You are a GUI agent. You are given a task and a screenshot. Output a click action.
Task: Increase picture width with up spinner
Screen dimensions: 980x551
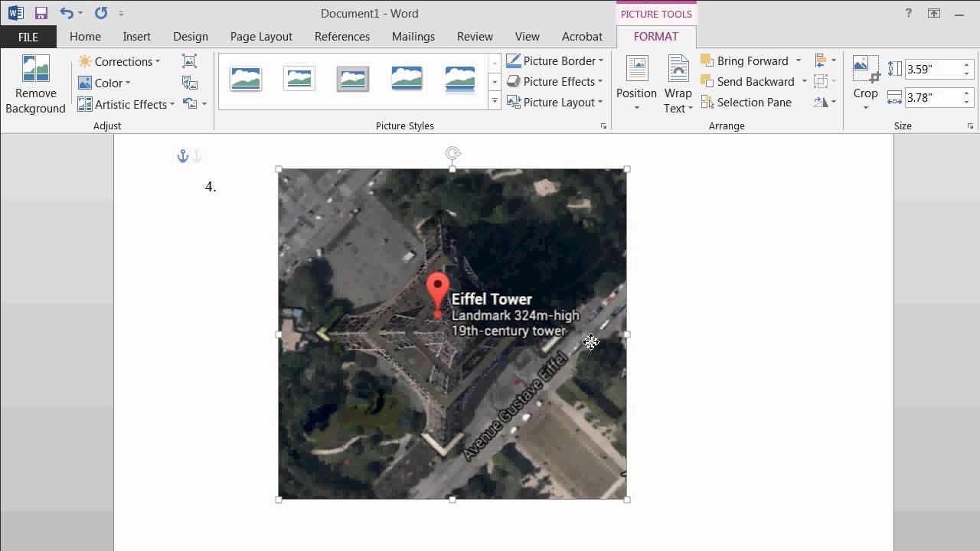pos(967,93)
